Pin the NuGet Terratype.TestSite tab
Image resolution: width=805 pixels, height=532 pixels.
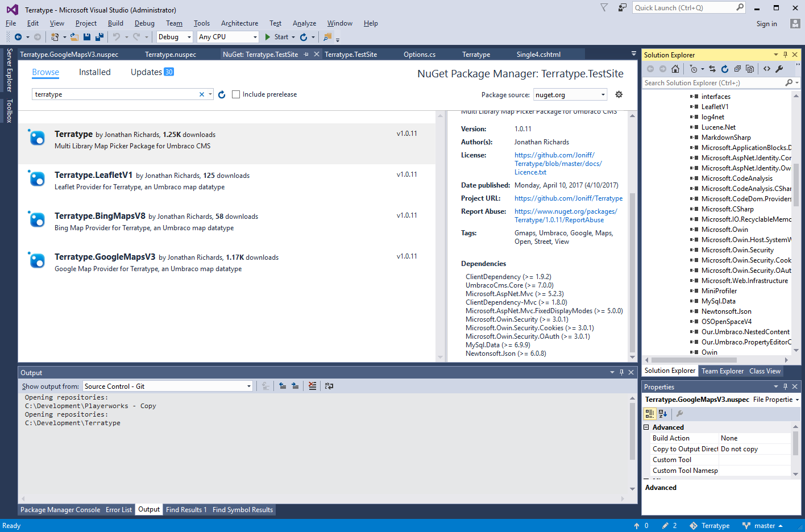pos(306,55)
